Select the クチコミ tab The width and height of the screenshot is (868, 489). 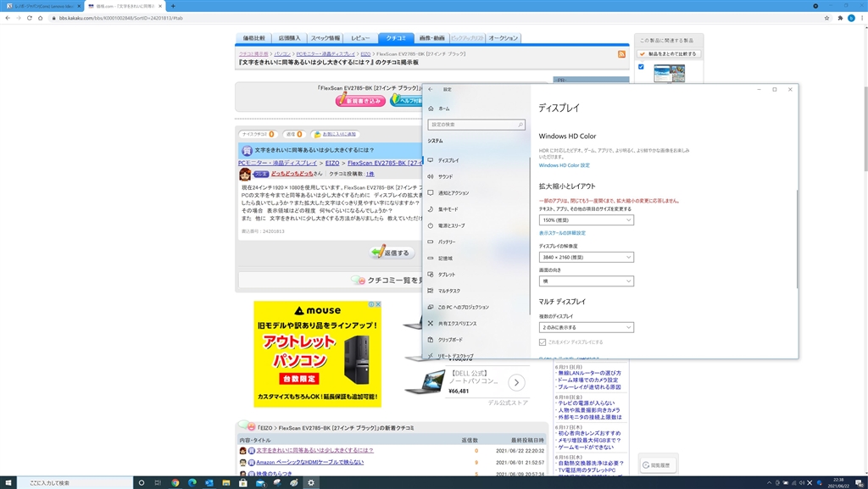click(396, 38)
